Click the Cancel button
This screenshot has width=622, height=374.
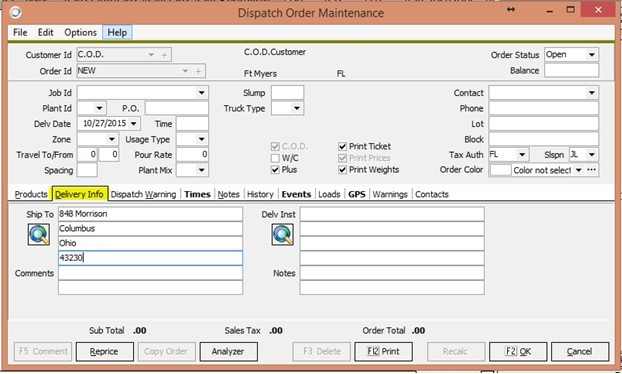click(580, 351)
